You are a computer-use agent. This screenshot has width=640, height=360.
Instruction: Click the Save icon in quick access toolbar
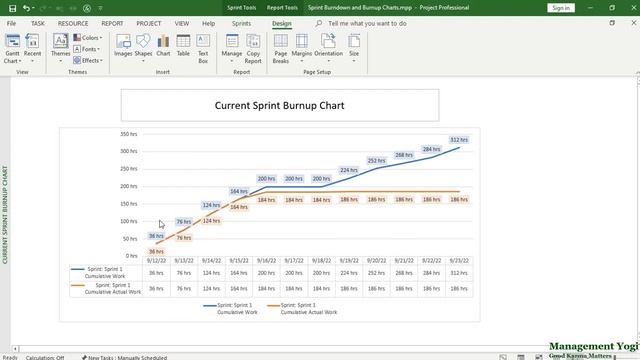tap(12, 8)
